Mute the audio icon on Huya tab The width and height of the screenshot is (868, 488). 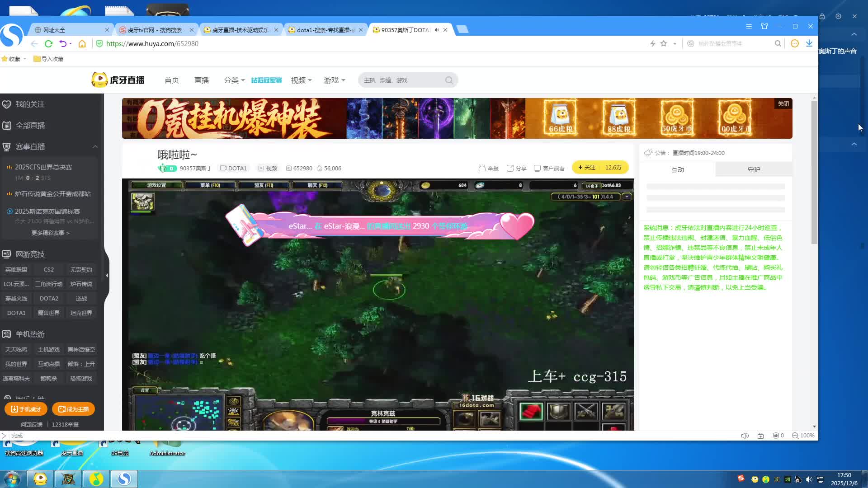[437, 30]
